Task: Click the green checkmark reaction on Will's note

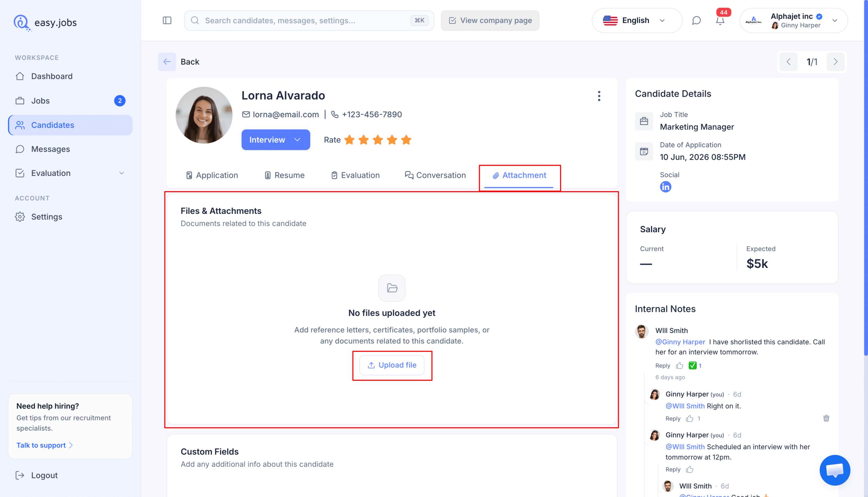Action: 693,365
